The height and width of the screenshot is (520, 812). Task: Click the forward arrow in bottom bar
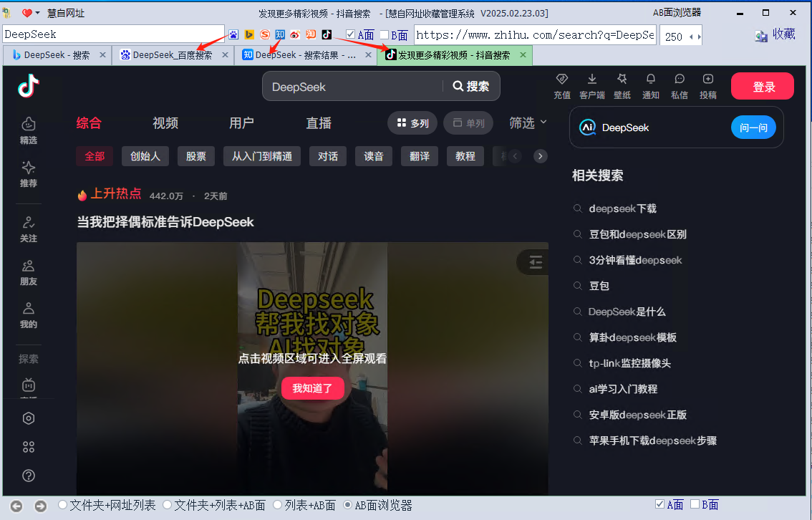(x=40, y=506)
